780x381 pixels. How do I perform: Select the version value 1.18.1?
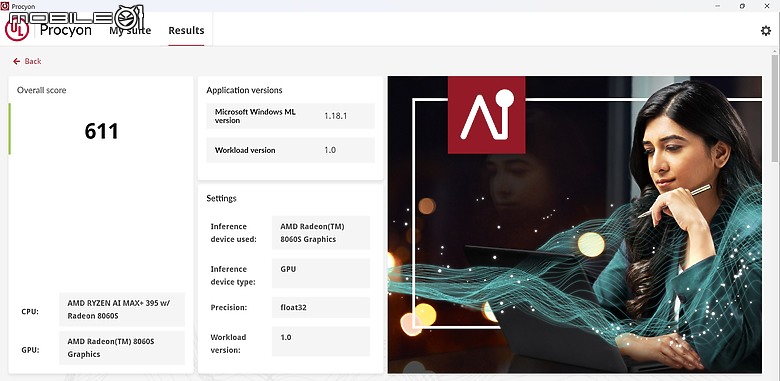pos(335,116)
